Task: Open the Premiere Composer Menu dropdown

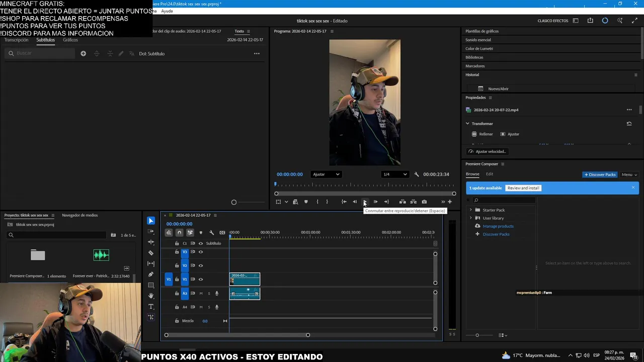Action: point(629,174)
